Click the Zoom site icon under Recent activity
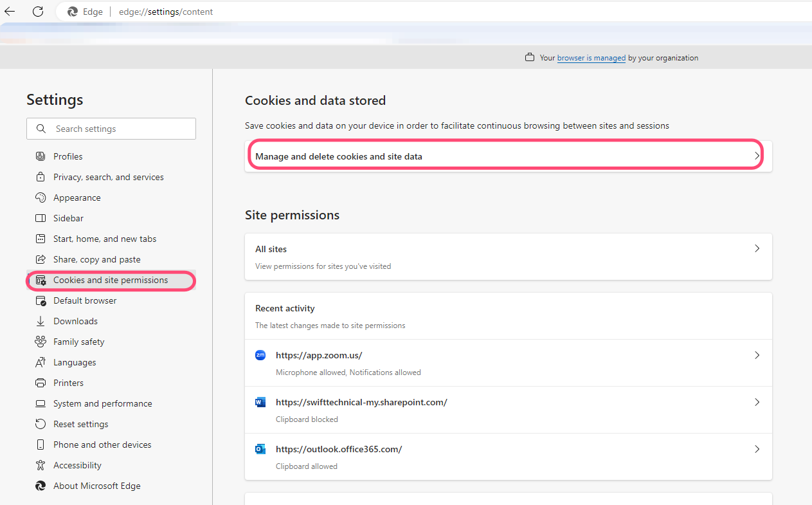 260,354
